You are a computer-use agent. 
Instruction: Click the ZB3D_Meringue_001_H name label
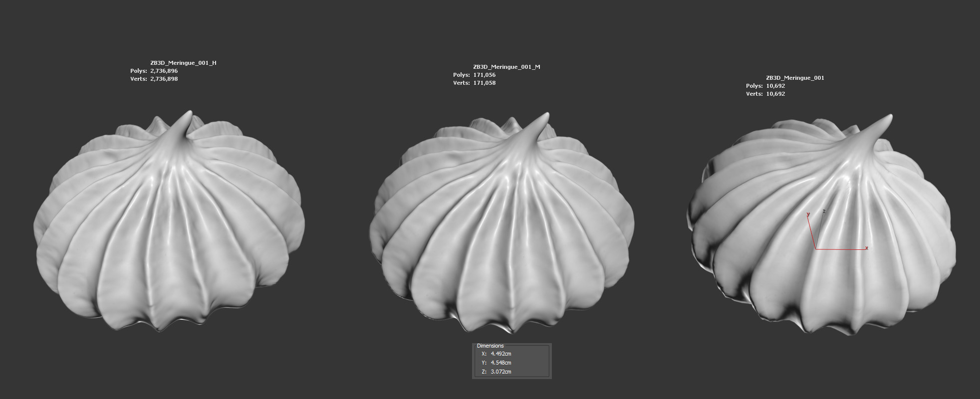[x=183, y=63]
